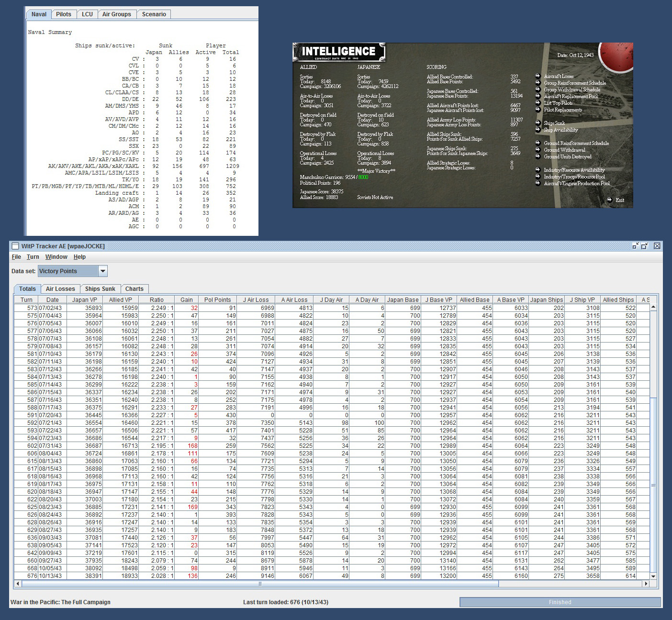Click the table's horizontal scrollbar thumb

point(260,584)
